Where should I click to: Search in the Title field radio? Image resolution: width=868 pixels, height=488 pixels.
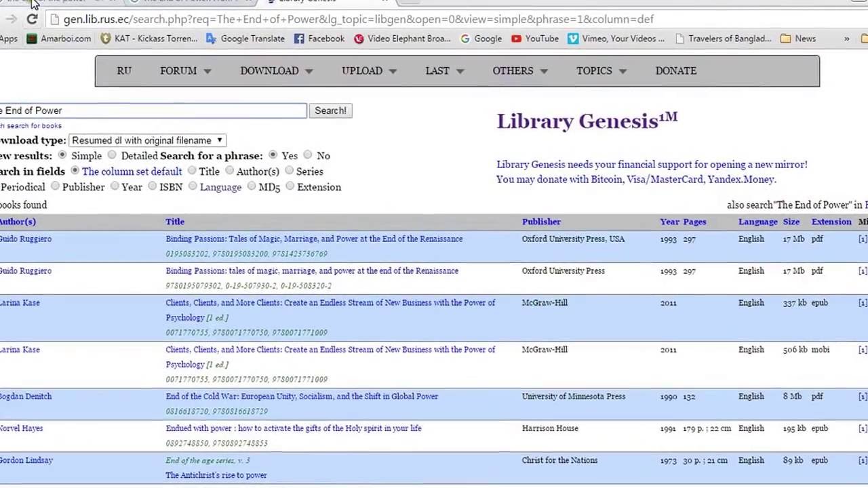pos(192,171)
